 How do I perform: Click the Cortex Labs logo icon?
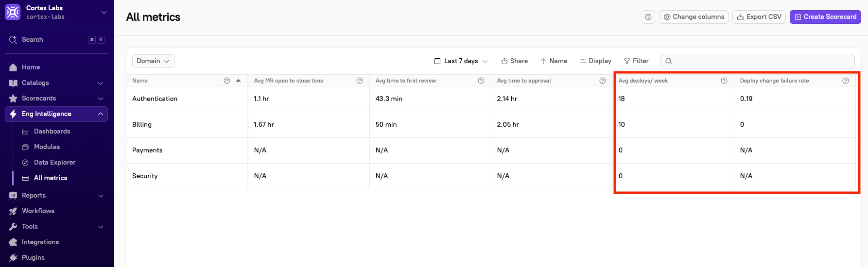(x=13, y=12)
